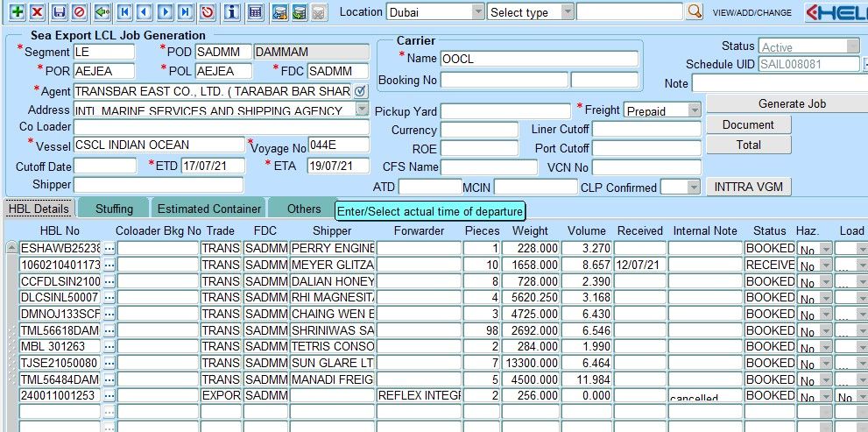This screenshot has height=432, width=868.
Task: Click the Pickup Yard input field
Action: [505, 110]
